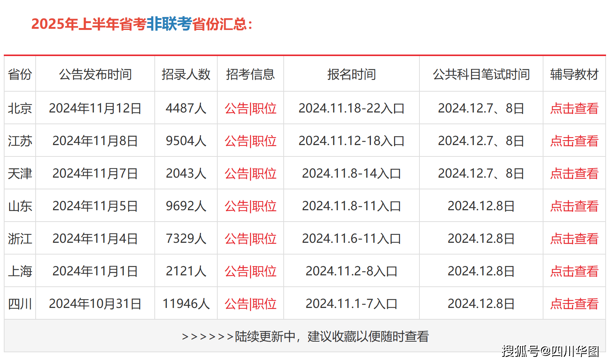Click the 山东 province cell

(x=20, y=206)
